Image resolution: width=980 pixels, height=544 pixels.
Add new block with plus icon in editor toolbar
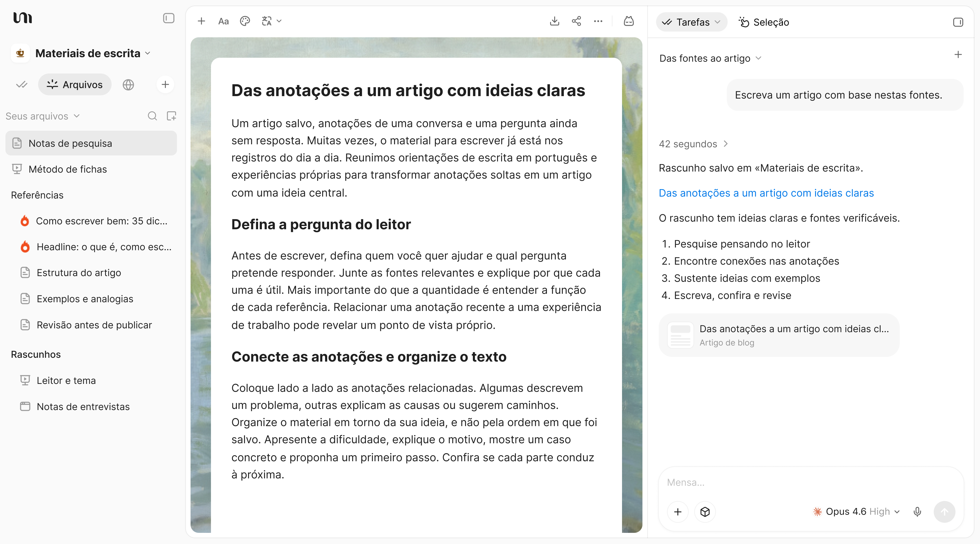201,21
